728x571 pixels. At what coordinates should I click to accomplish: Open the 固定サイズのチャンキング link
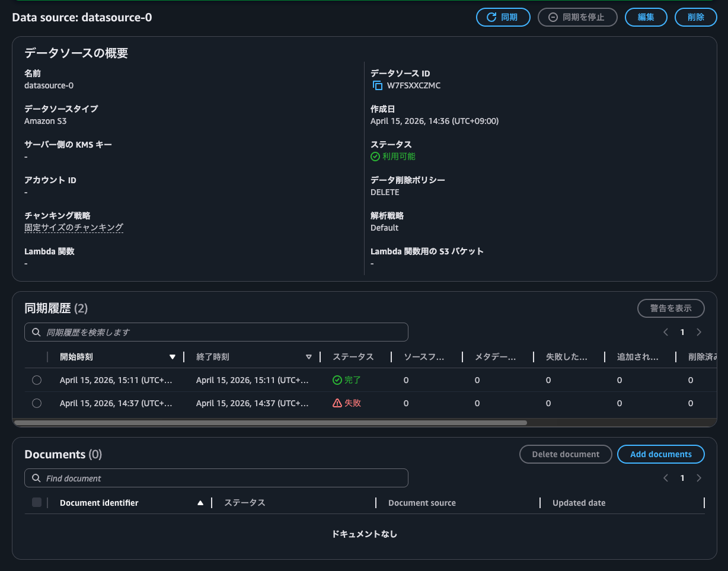(x=74, y=227)
